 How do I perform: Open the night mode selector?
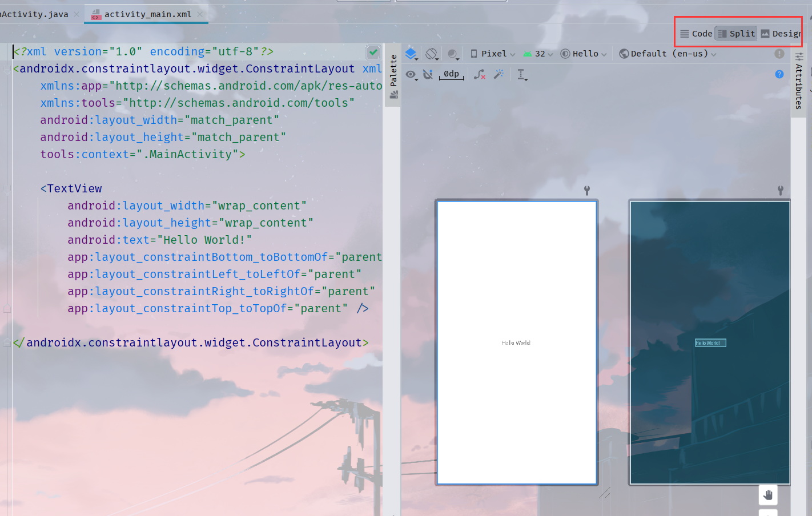453,54
